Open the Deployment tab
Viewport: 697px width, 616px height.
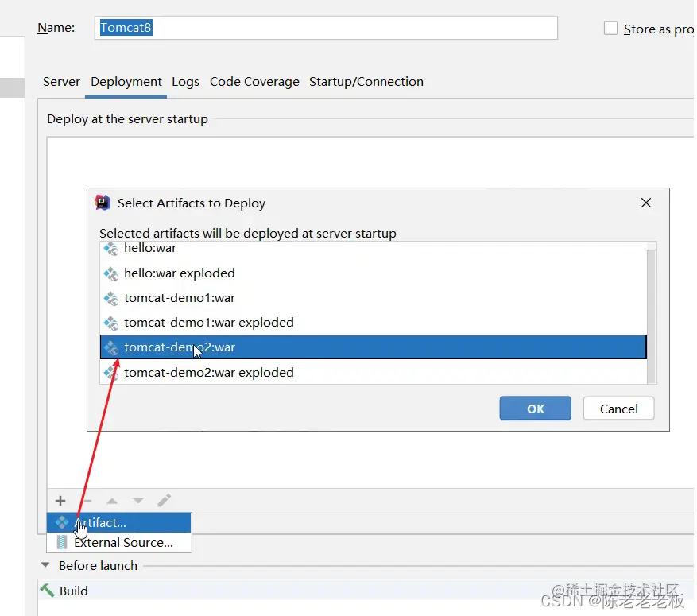[126, 82]
